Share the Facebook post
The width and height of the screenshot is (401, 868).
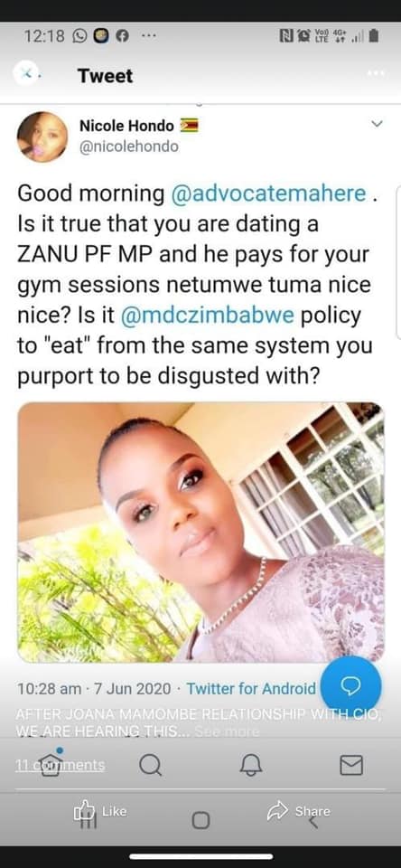coord(299,812)
